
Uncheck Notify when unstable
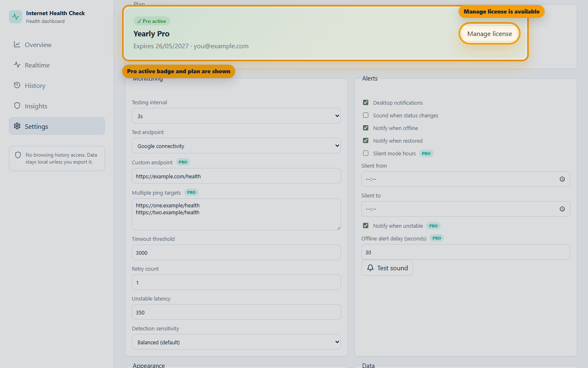366,226
